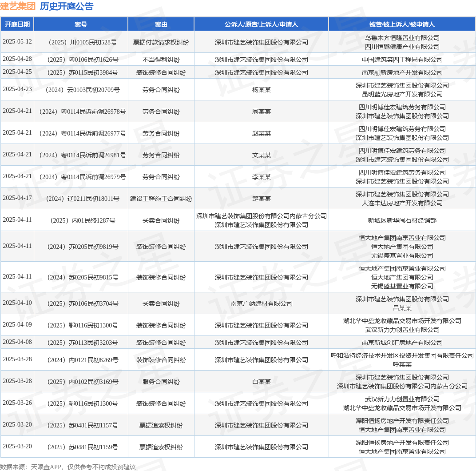Select plaintiff 南京广纳建材有限公司
The width and height of the screenshot is (476, 471).
(x=262, y=303)
